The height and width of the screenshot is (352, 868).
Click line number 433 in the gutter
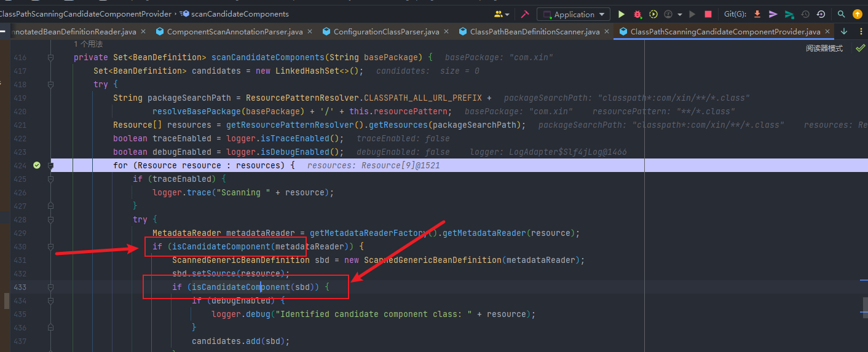click(x=20, y=287)
